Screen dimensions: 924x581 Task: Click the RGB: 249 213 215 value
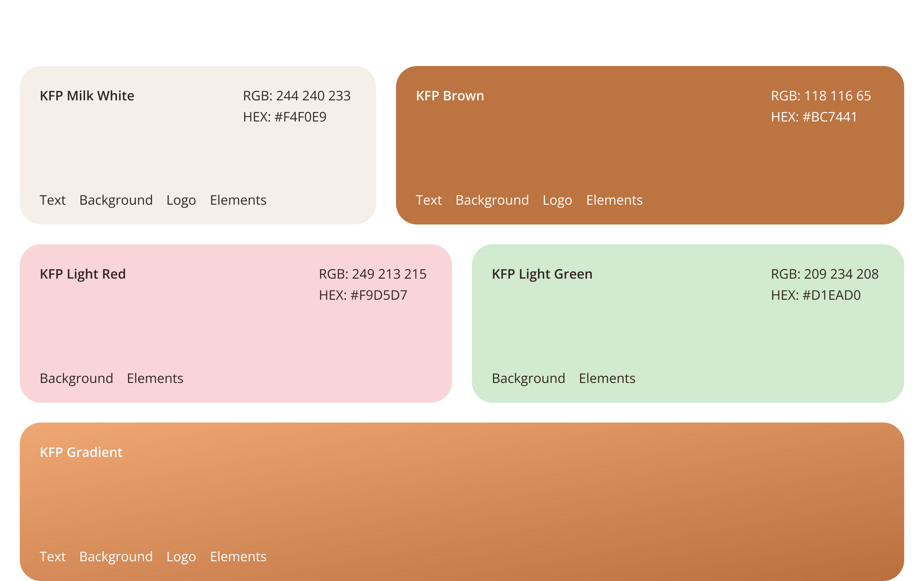372,274
